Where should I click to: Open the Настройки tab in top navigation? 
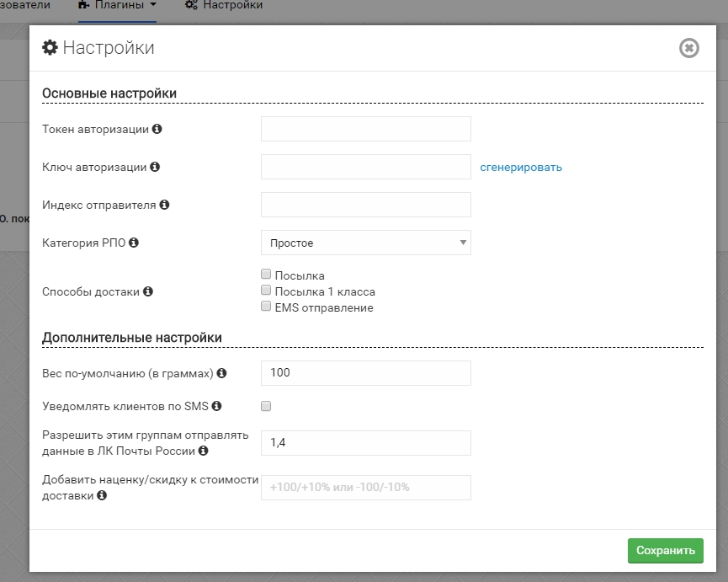click(x=224, y=5)
